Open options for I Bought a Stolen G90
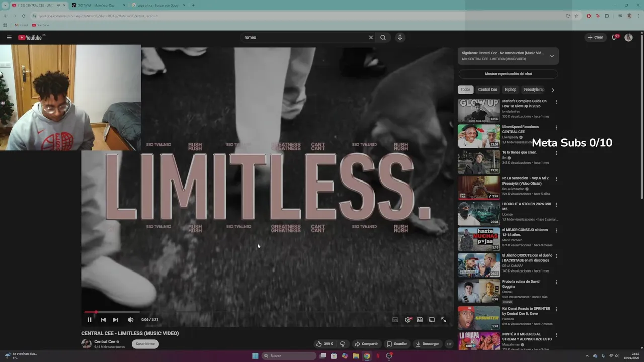The height and width of the screenshot is (362, 644). (556, 205)
